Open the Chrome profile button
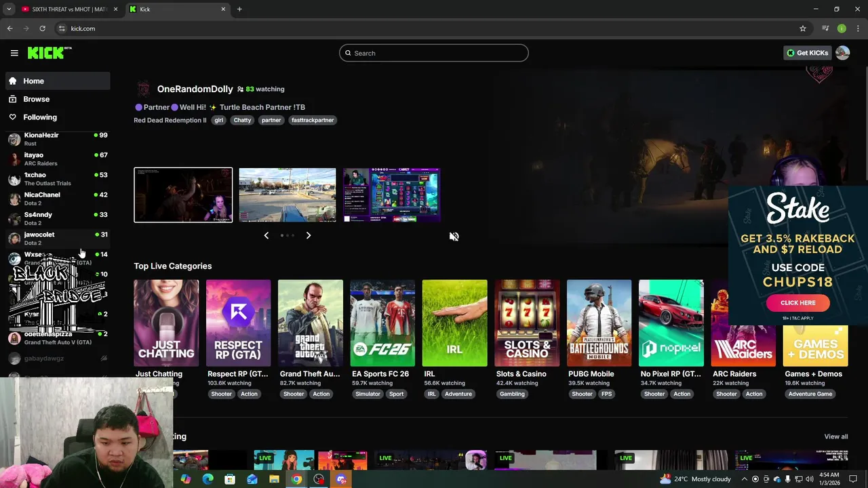This screenshot has width=868, height=488. pyautogui.click(x=842, y=28)
